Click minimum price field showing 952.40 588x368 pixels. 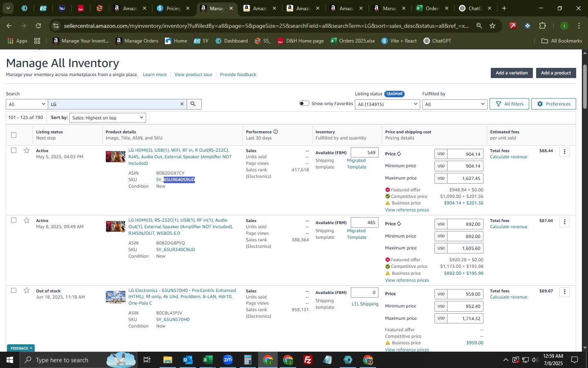pos(465,306)
